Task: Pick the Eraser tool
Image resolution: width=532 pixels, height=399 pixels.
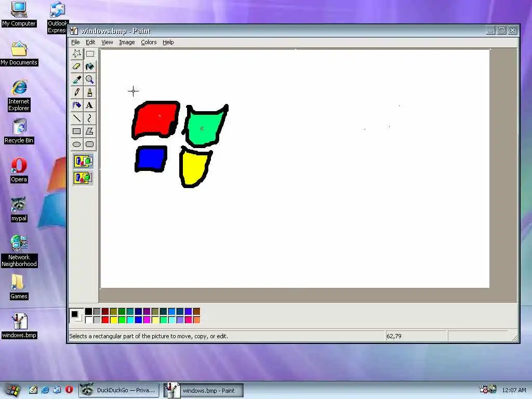Action: click(77, 66)
